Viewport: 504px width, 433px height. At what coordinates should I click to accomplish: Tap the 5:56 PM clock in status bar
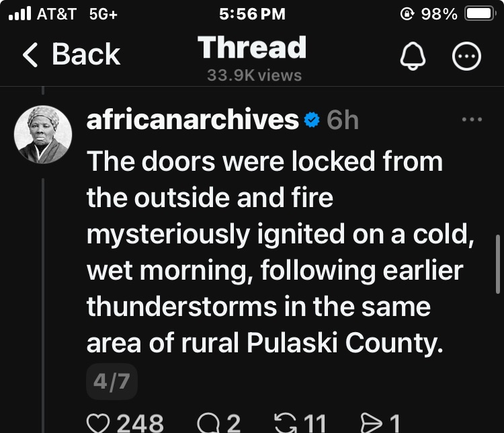(x=252, y=14)
